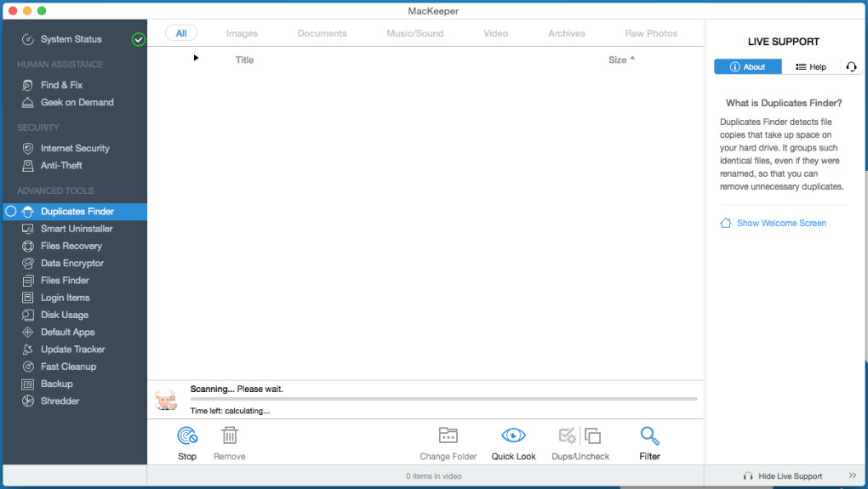
Task: Click the headset support icon tab
Action: (851, 67)
